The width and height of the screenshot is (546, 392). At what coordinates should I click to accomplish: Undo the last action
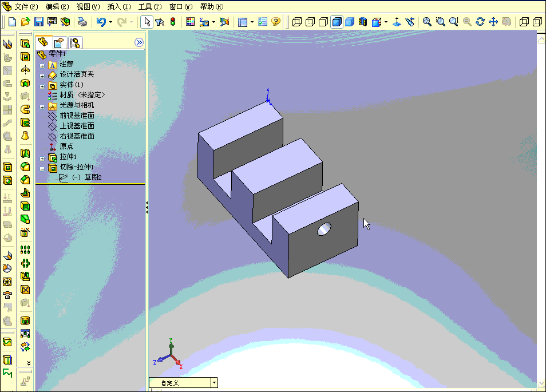coord(101,22)
